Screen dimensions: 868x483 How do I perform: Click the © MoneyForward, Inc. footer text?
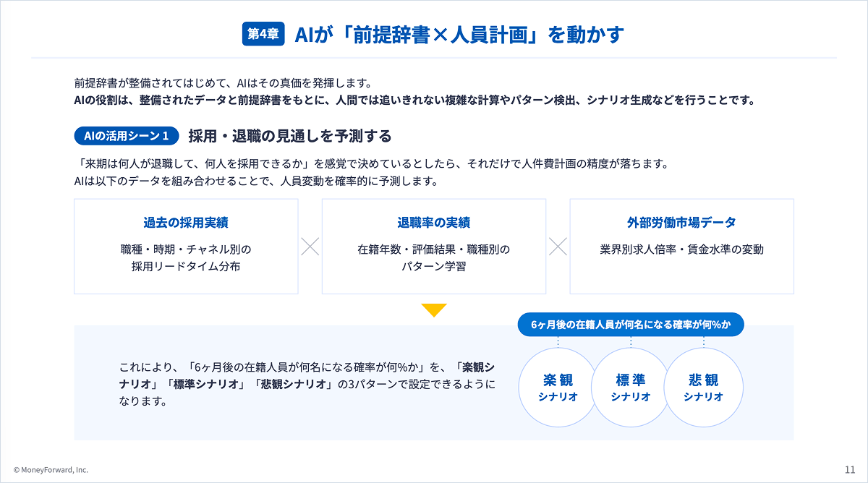51,470
